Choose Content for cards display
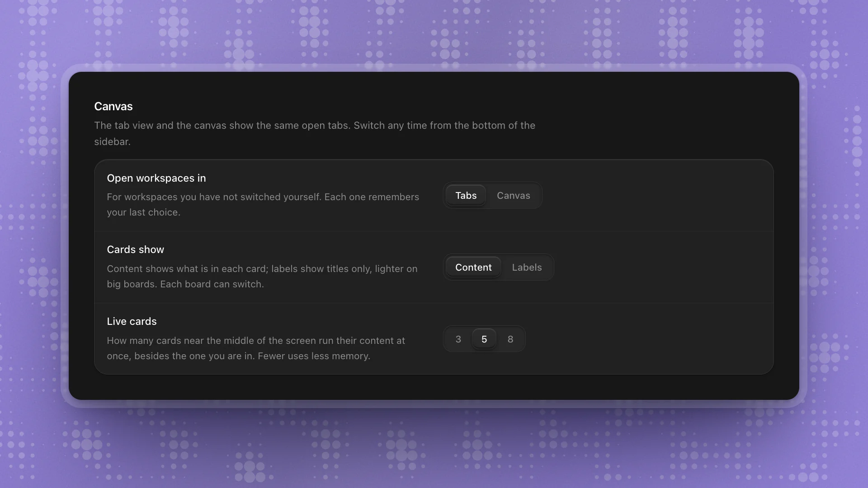The height and width of the screenshot is (488, 868). (x=473, y=267)
